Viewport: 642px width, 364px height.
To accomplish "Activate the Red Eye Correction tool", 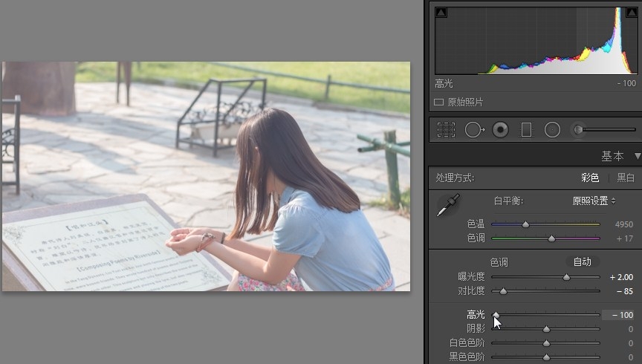I will pos(500,130).
